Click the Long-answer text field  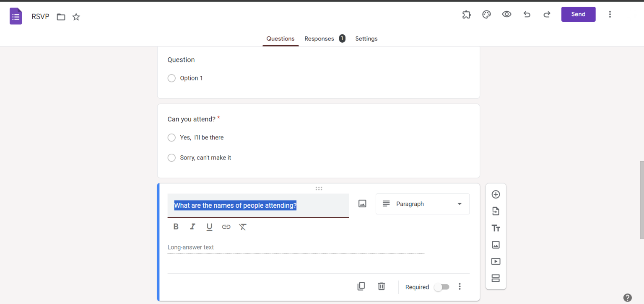point(296,247)
